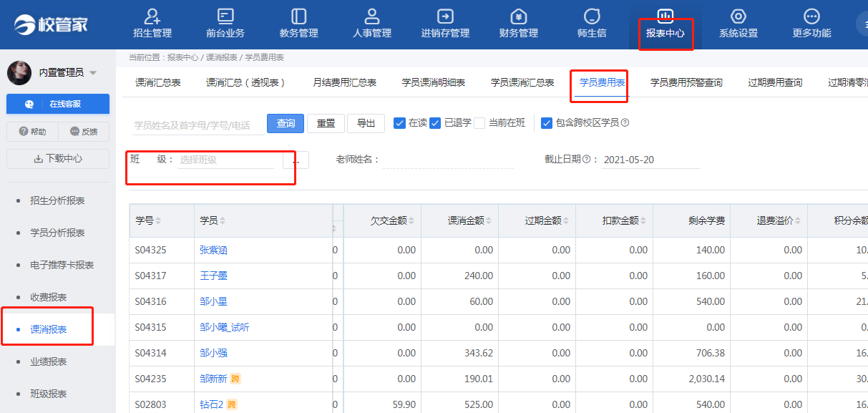
Task: Click the 帮助 question mark button
Action: [x=32, y=132]
